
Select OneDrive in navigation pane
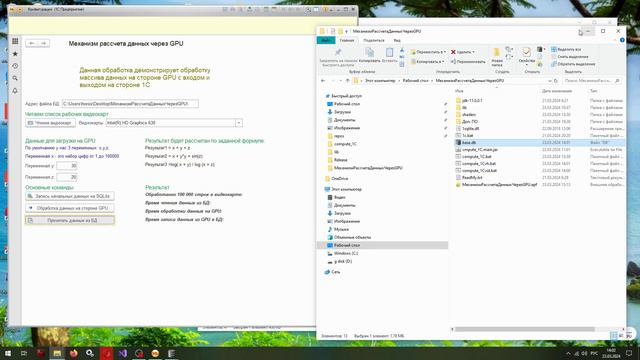pyautogui.click(x=340, y=179)
